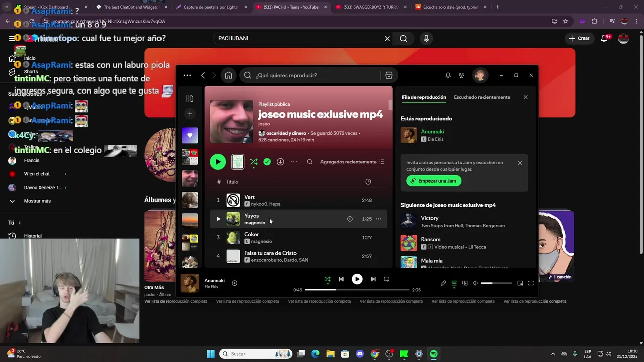Open more options for Yuyos track
The width and height of the screenshot is (644, 362).
click(x=378, y=219)
